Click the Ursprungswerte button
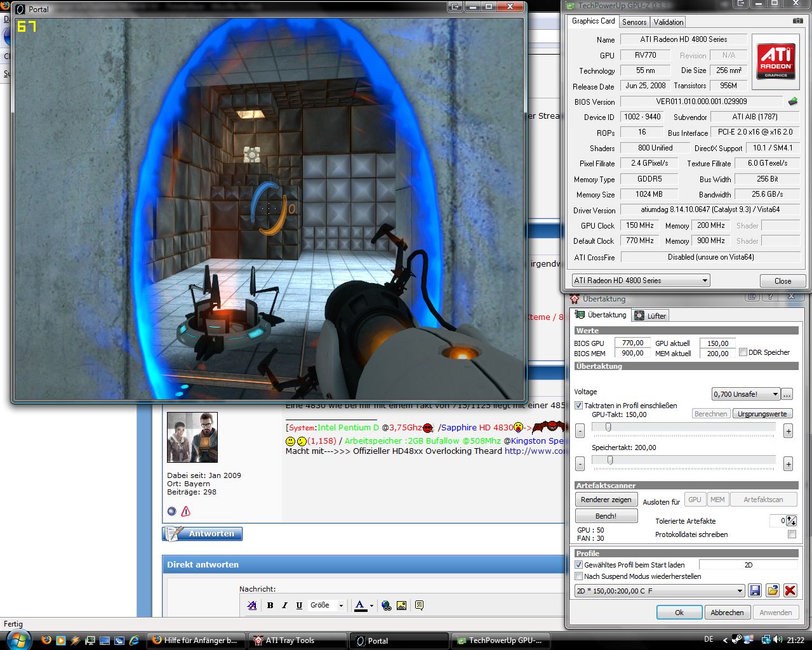This screenshot has width=812, height=650. [x=762, y=414]
